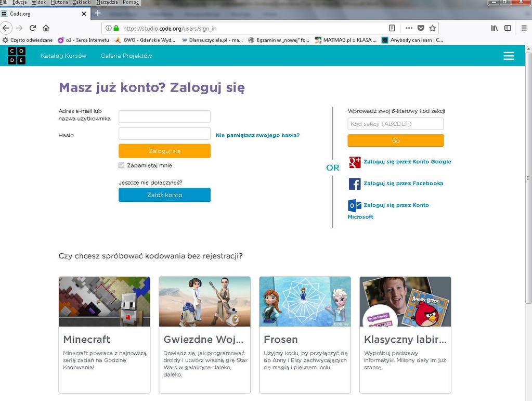Focus the Hasło password field
The image size is (532, 401).
coord(164,133)
